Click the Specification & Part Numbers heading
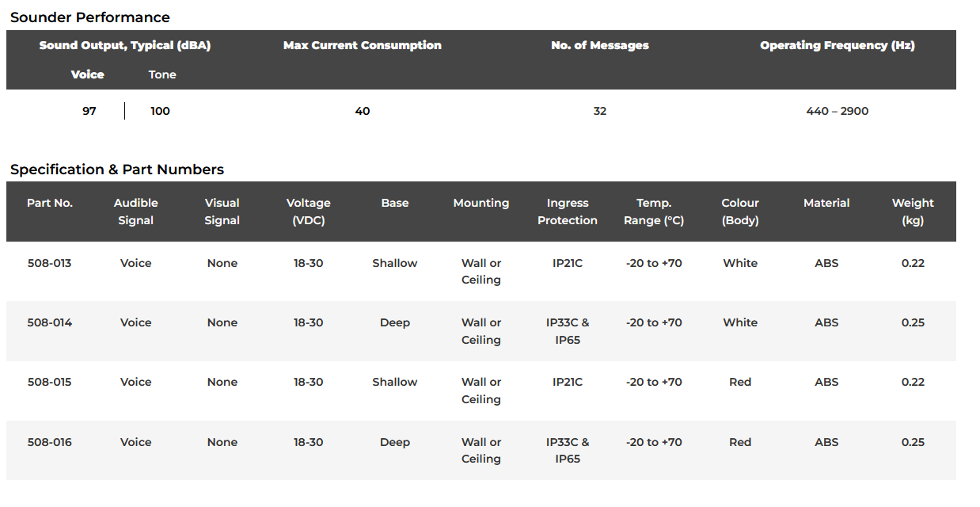This screenshot has height=507, width=980. (117, 170)
